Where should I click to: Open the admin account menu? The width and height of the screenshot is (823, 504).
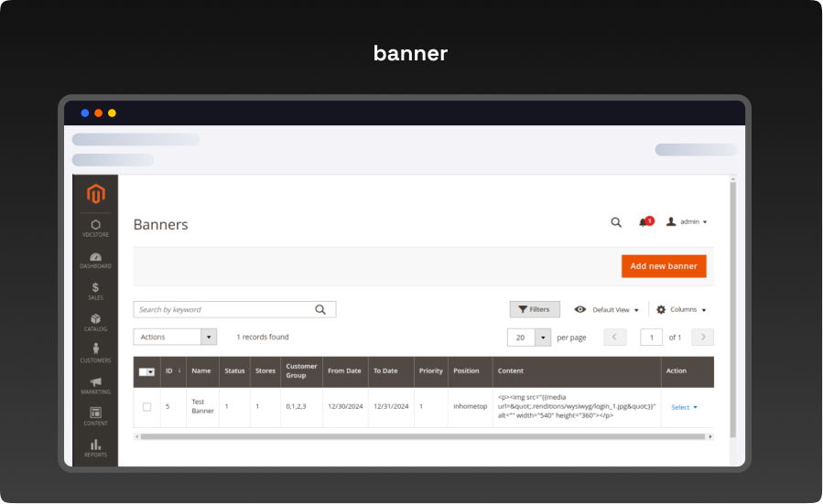(687, 222)
